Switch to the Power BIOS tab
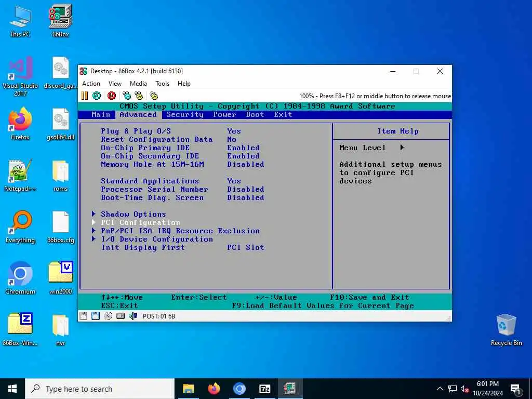The width and height of the screenshot is (532, 399). click(x=224, y=115)
